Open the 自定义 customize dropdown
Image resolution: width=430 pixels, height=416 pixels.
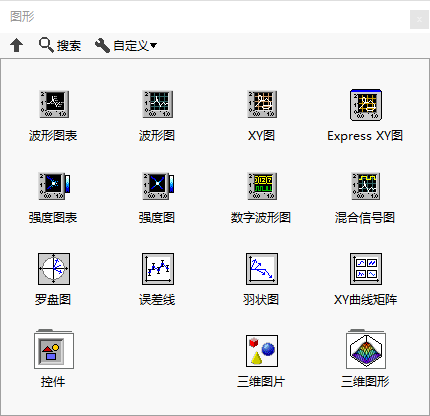point(126,45)
